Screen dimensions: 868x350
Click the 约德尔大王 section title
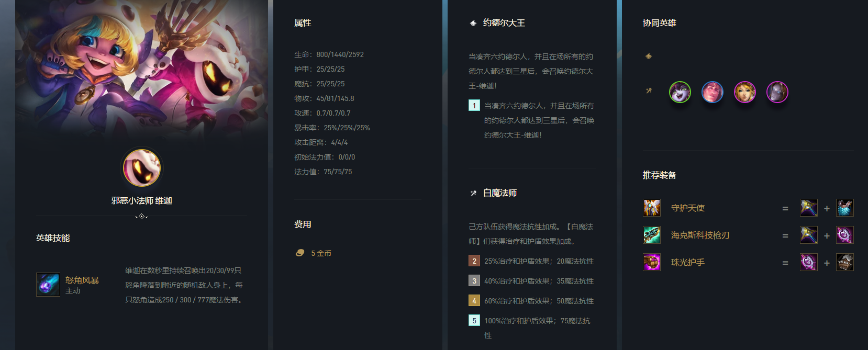(504, 23)
